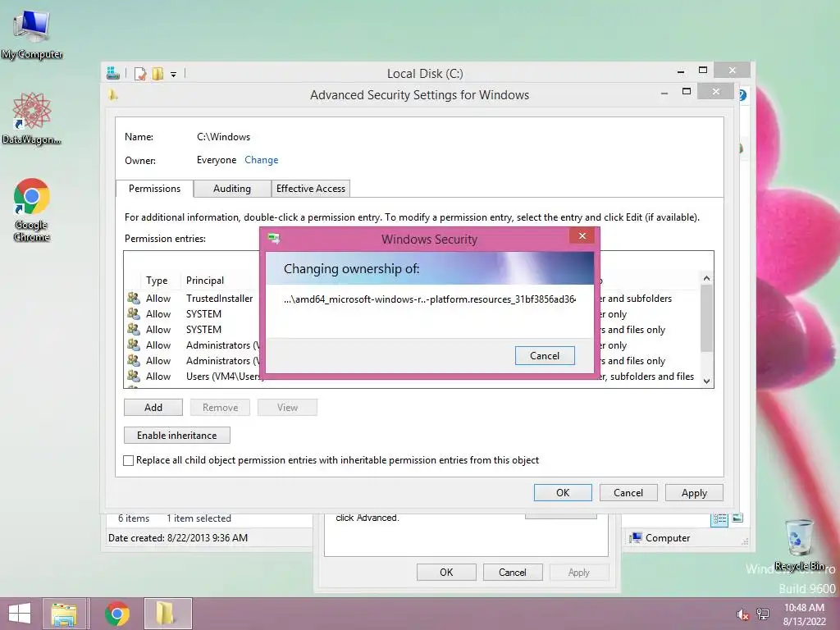Select the TrustedInstaller permission entry
The width and height of the screenshot is (840, 630).
(413, 298)
